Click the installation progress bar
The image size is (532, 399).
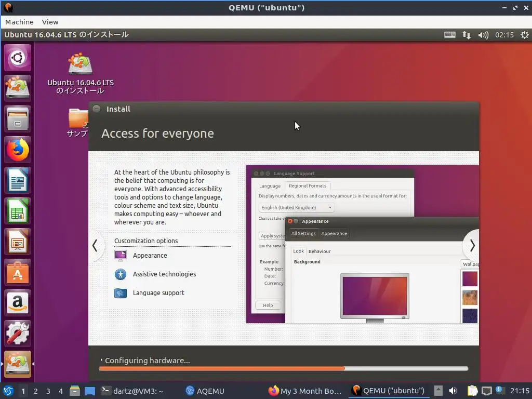(283, 368)
